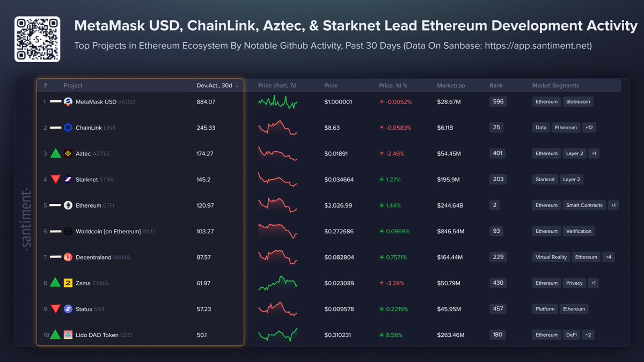This screenshot has height=362, width=644.
Task: Click the Santiment QR code
Action: pos(37,39)
